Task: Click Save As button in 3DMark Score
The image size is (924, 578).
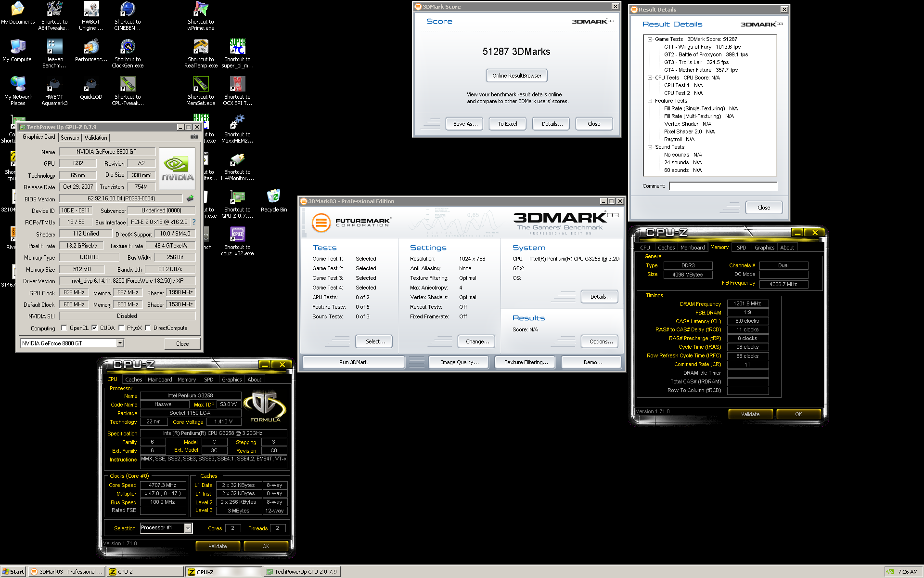Action: (465, 124)
